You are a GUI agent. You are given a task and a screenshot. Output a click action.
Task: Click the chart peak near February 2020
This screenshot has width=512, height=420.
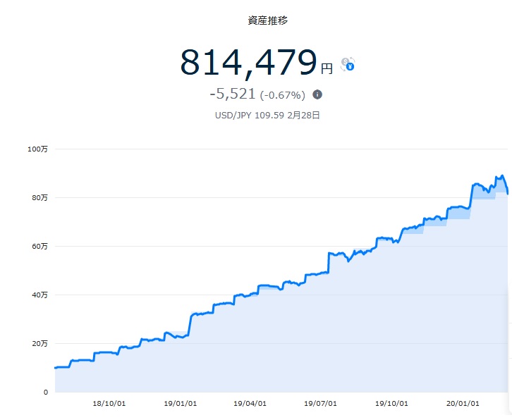[x=502, y=176]
